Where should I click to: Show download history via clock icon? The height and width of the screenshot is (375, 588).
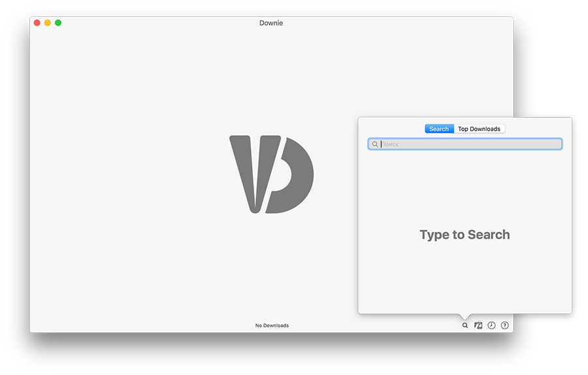(x=491, y=325)
